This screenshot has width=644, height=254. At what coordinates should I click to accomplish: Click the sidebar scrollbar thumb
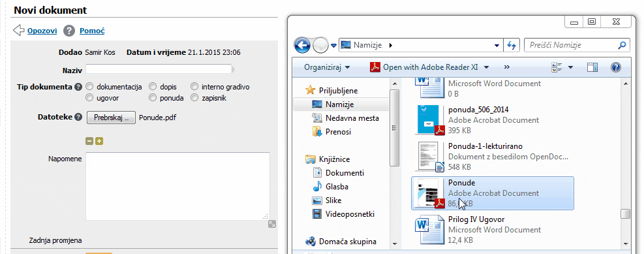[394, 128]
